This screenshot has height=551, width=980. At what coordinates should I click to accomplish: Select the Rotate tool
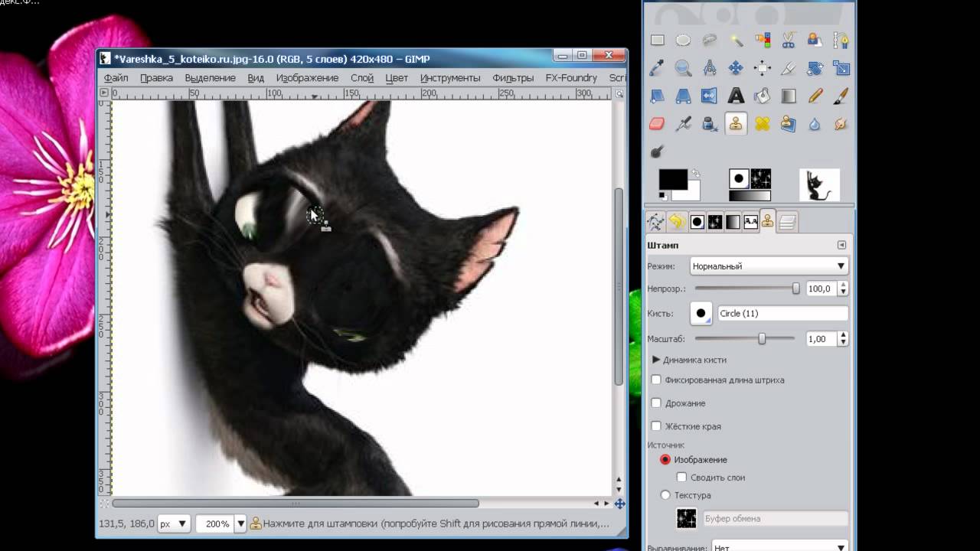tap(815, 68)
